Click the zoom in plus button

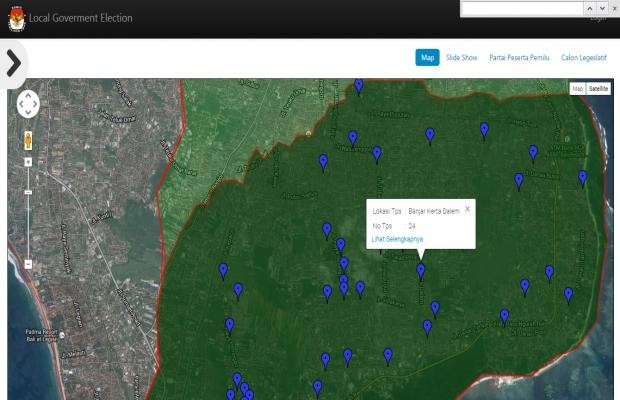(x=28, y=161)
